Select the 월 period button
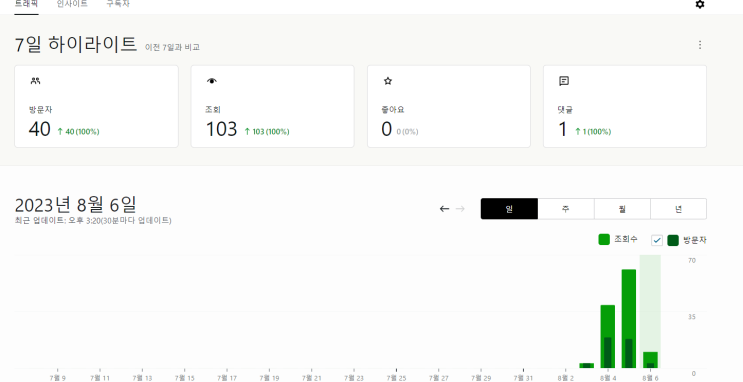This screenshot has height=382, width=743. coord(622,209)
